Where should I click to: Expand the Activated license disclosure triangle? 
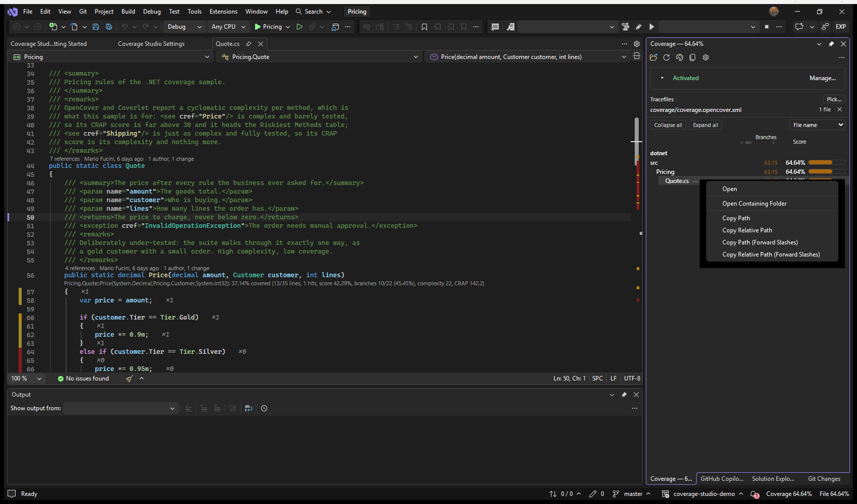(662, 78)
